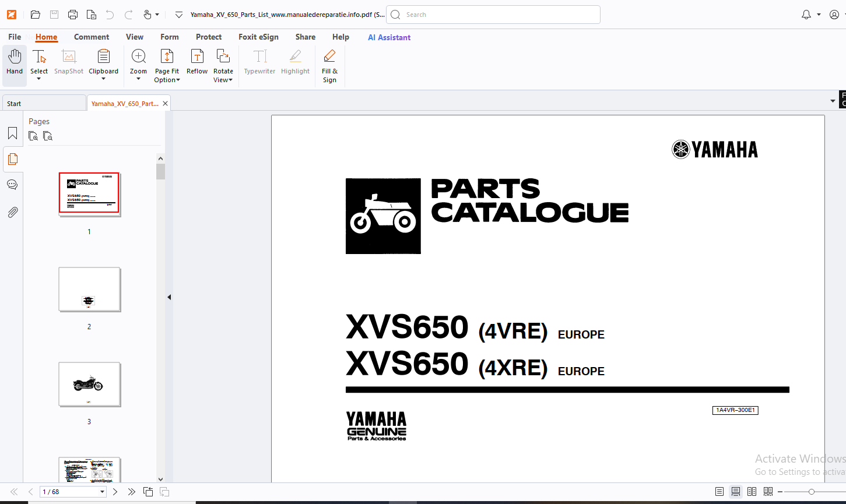Viewport: 846px width, 504px height.
Task: Click the Open file folder icon
Action: (x=36, y=15)
